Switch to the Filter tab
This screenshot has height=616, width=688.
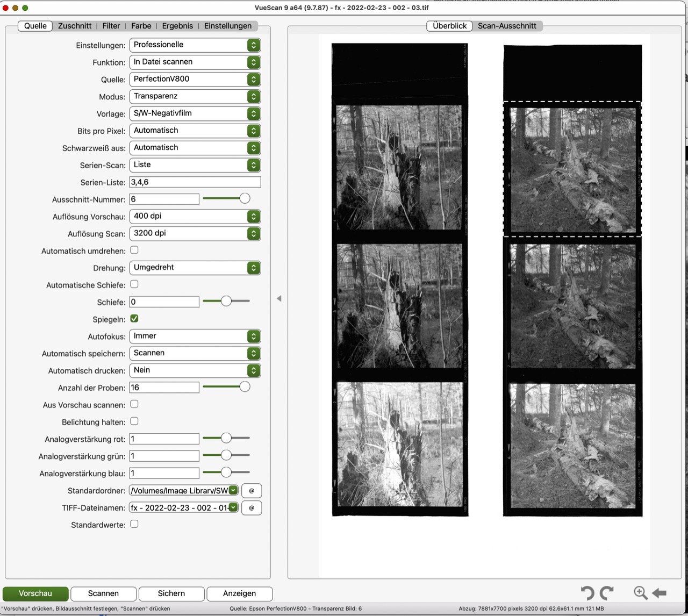[x=111, y=26]
